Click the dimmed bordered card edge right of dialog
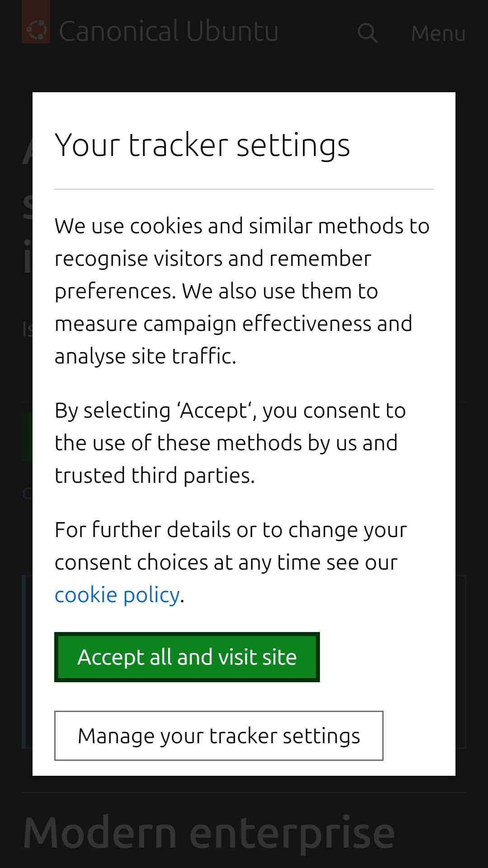 [461, 662]
